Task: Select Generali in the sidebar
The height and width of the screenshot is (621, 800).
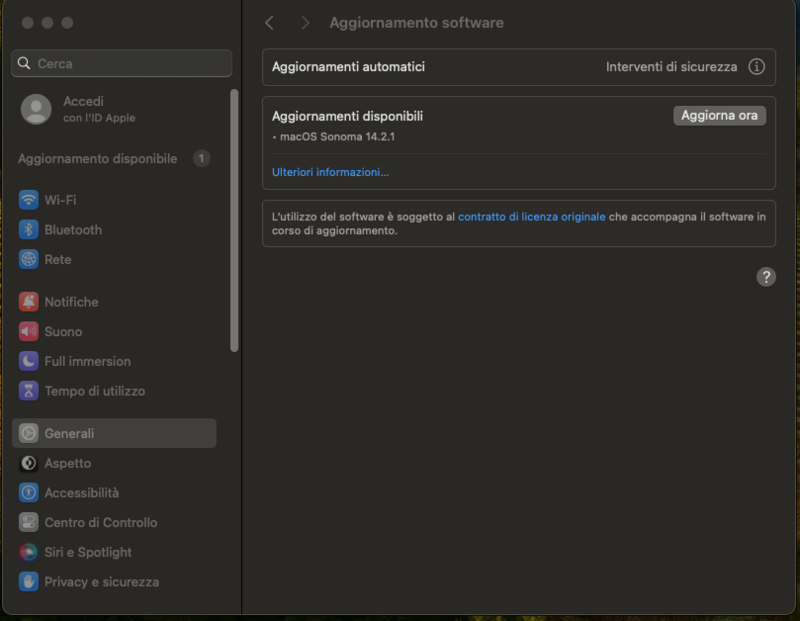Action: coord(114,434)
